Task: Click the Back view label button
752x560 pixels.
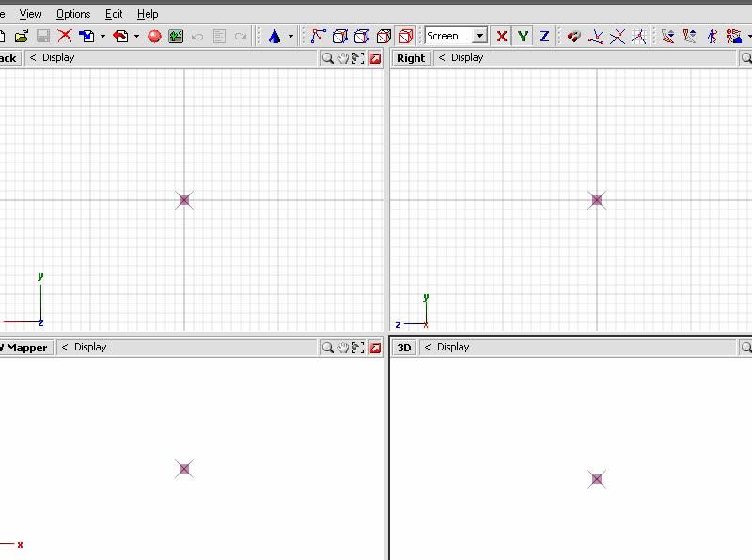Action: [x=8, y=58]
